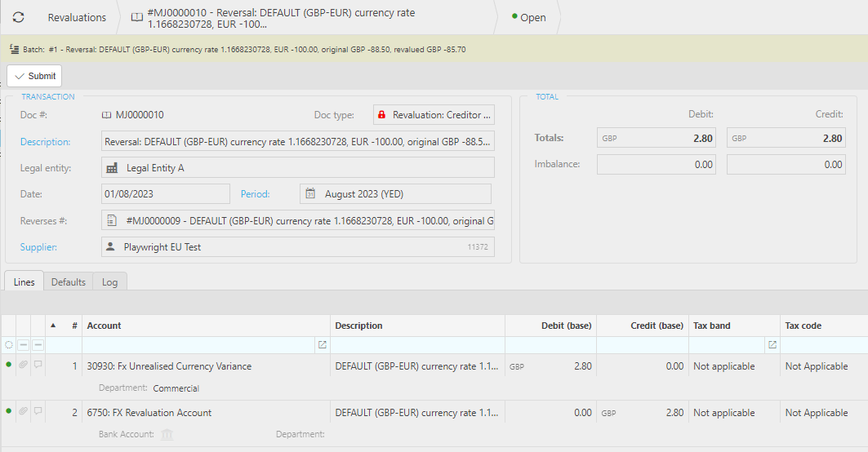Screen dimensions: 868x452
Task: Select account 6750: FX Revaluation Account
Action: [x=149, y=413]
